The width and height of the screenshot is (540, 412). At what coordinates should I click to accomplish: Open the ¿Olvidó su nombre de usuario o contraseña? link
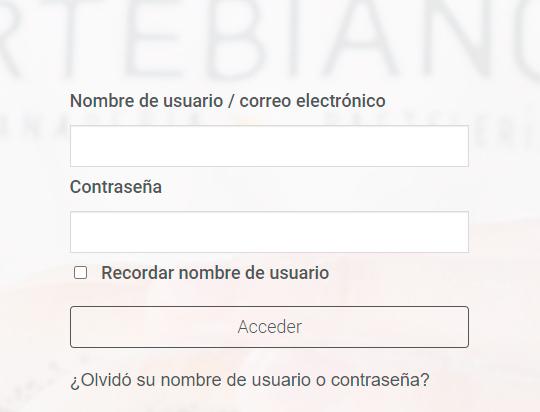click(x=250, y=380)
